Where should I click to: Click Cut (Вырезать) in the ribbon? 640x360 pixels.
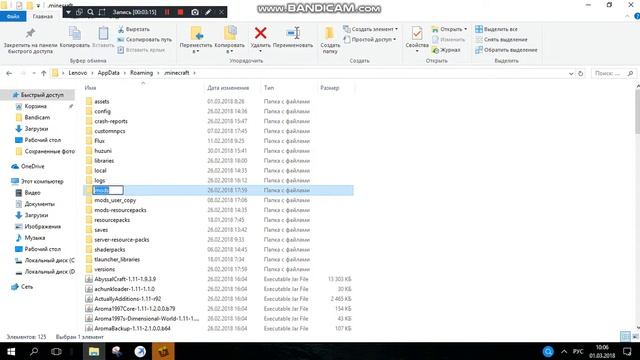click(133, 29)
